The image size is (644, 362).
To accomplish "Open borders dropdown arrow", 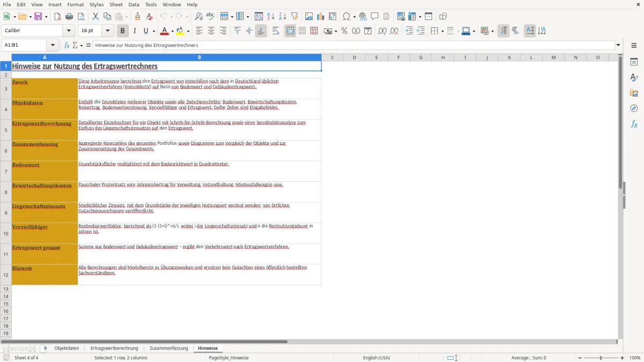I will (442, 31).
